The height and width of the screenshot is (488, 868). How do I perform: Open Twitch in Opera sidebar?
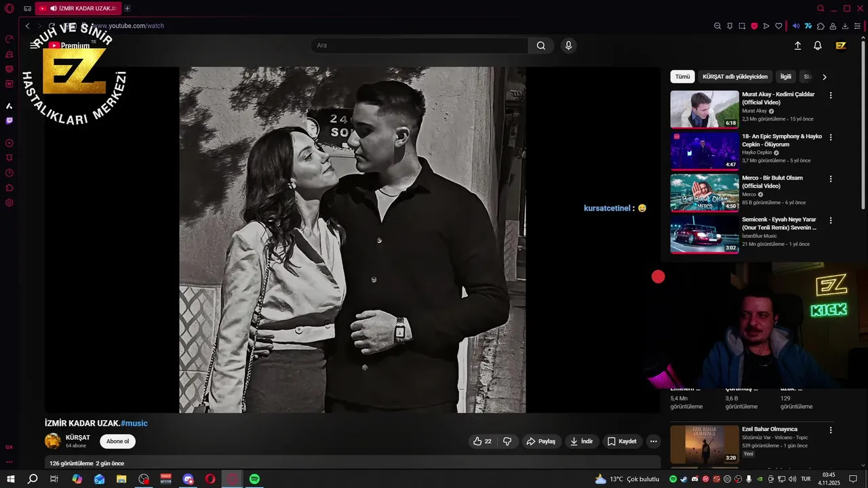[x=9, y=121]
